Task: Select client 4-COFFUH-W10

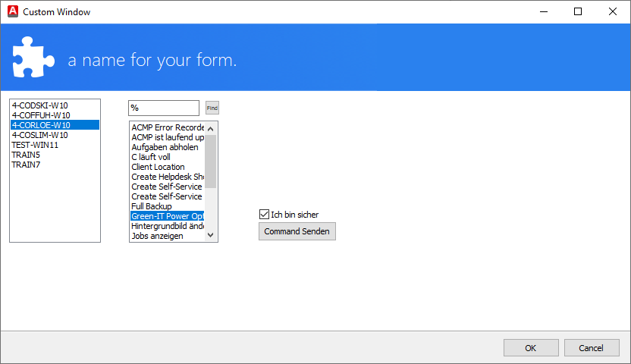Action: [55, 115]
